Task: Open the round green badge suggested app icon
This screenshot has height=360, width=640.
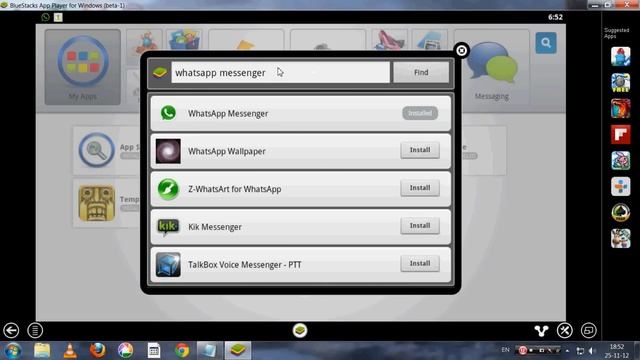Action: 620,213
